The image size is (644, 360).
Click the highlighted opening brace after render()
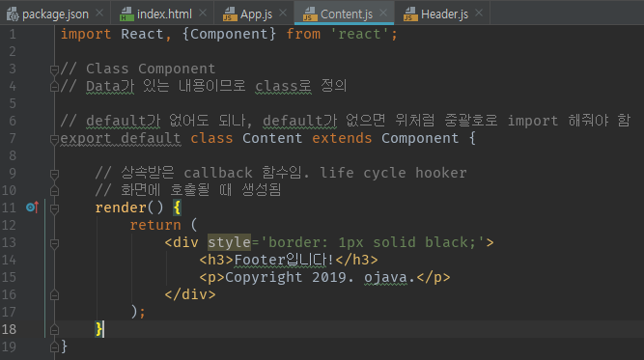(x=177, y=208)
